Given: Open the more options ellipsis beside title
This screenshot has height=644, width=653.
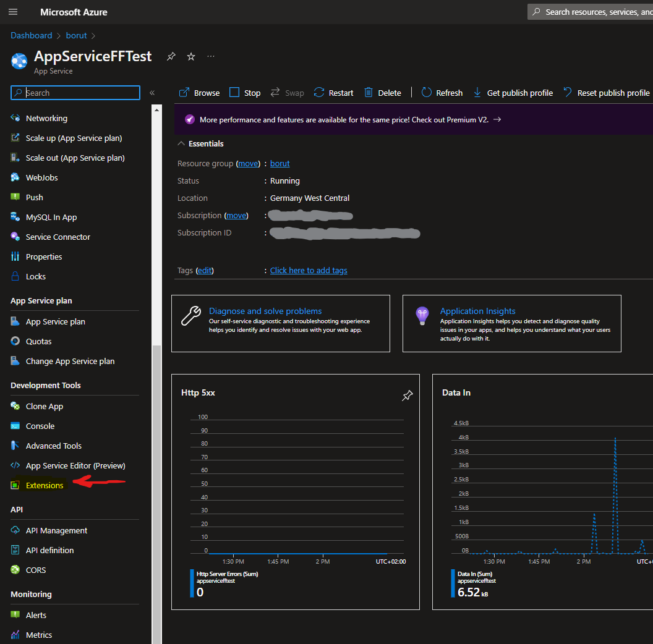Looking at the screenshot, I should coord(211,56).
